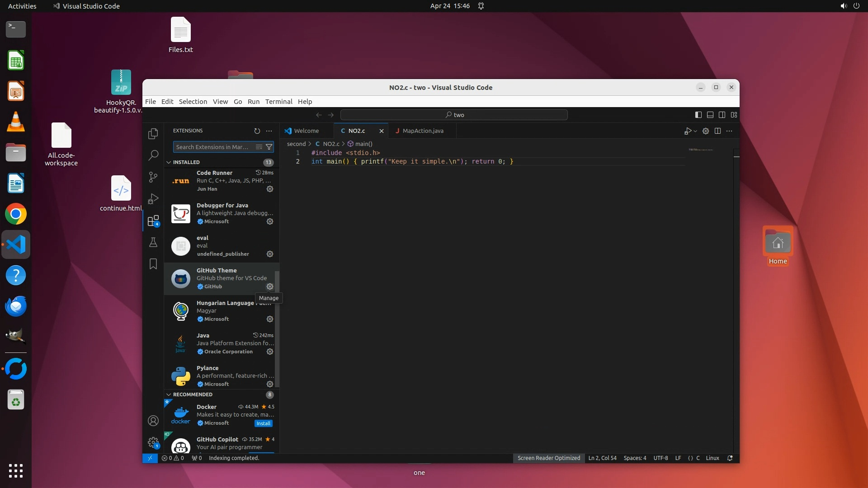Screen dimensions: 868x488
Task: Open the Terminal menu
Action: [278, 102]
